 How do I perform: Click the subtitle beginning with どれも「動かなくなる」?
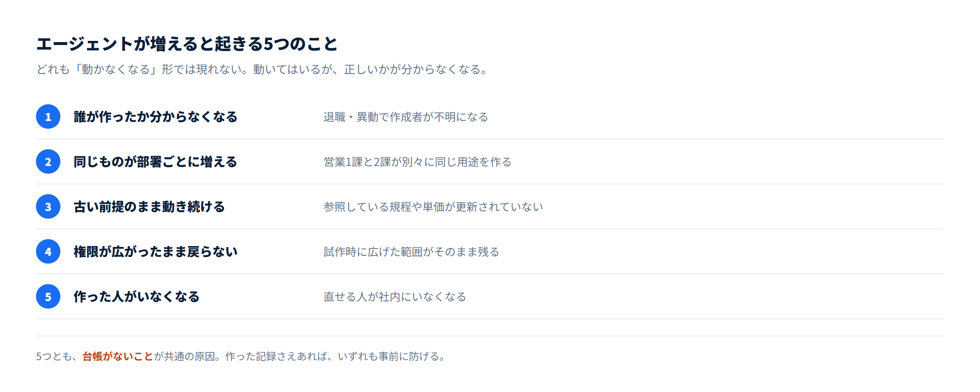click(262, 69)
